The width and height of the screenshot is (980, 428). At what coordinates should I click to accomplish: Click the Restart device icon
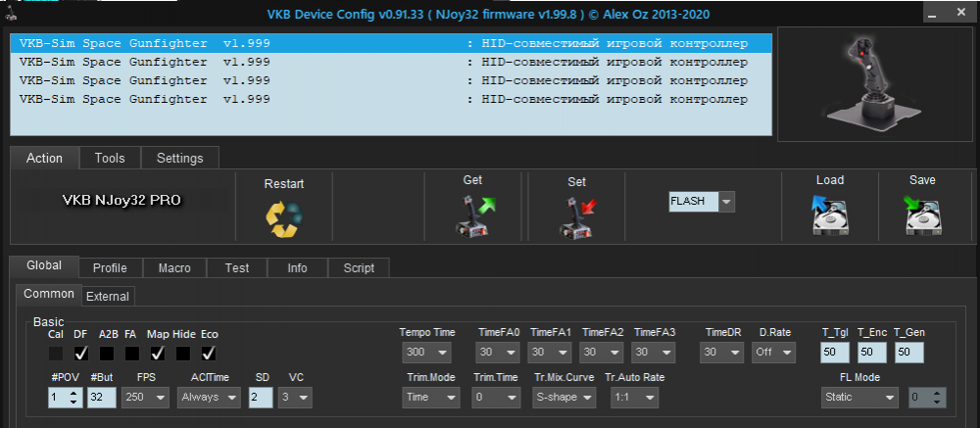pos(284,219)
